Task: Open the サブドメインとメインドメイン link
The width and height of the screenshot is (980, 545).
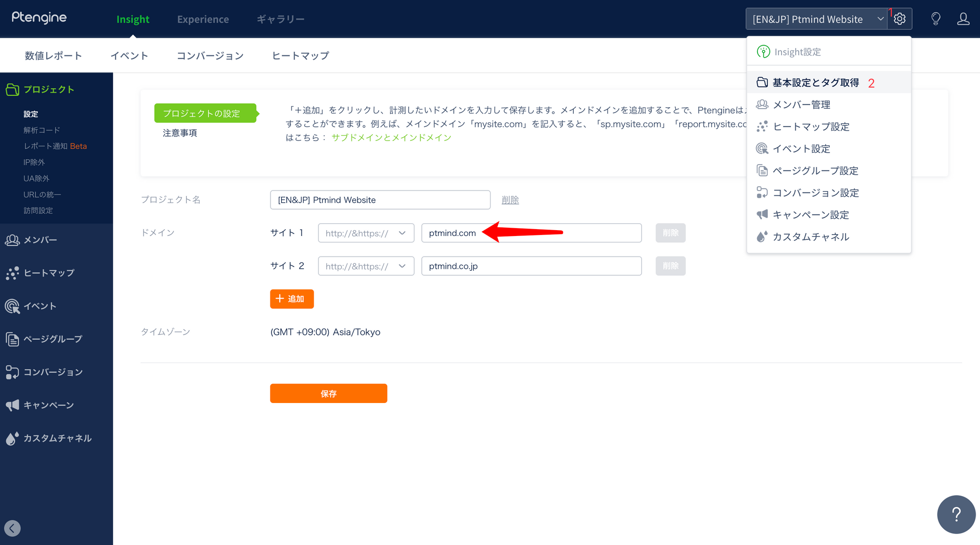Action: click(x=391, y=138)
